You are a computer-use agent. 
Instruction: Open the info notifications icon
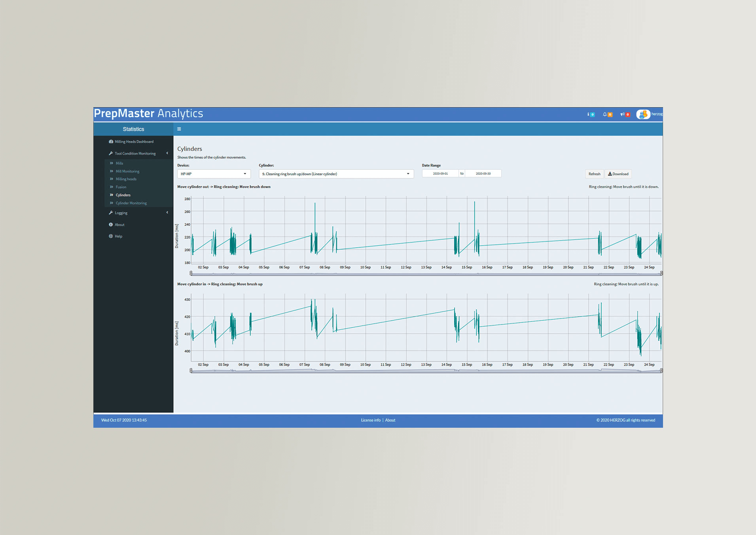point(591,114)
